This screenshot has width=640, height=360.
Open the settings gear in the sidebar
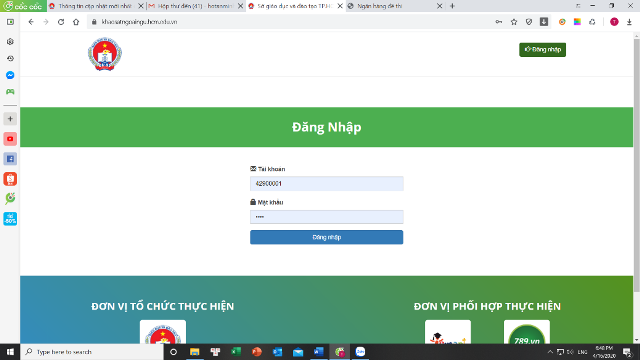pyautogui.click(x=10, y=42)
